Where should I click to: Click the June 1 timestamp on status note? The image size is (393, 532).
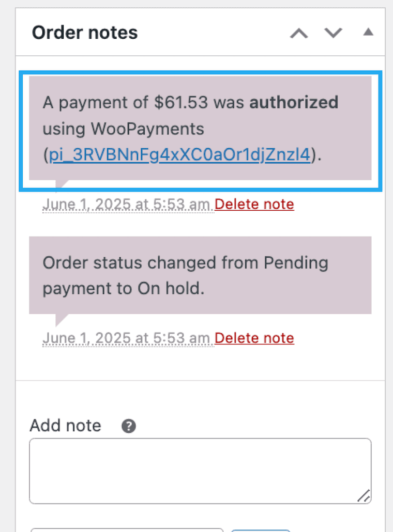coord(127,338)
